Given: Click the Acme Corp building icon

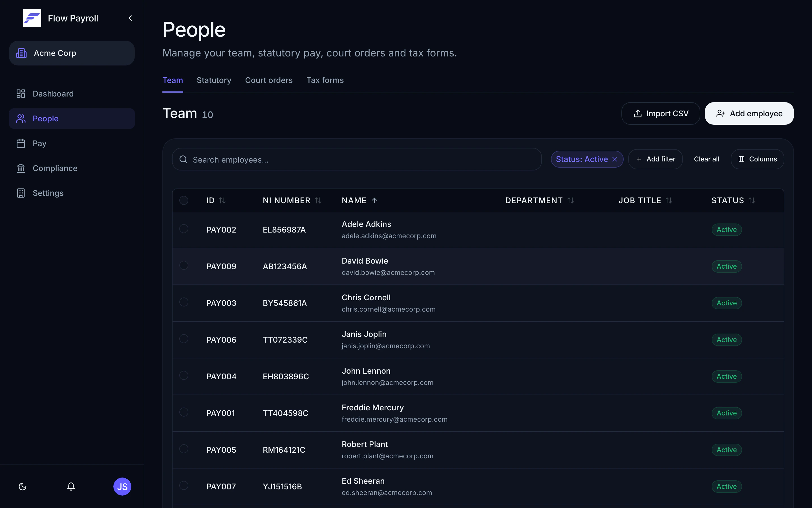Looking at the screenshot, I should point(21,53).
